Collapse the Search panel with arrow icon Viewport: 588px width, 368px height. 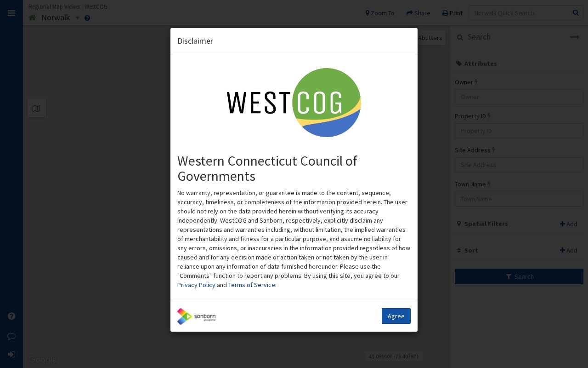[575, 37]
